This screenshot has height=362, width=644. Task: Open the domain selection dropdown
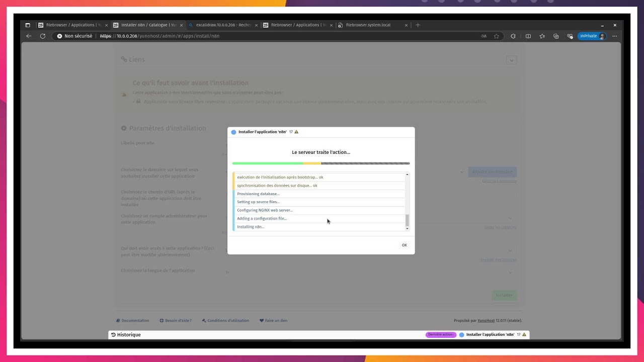click(x=462, y=172)
